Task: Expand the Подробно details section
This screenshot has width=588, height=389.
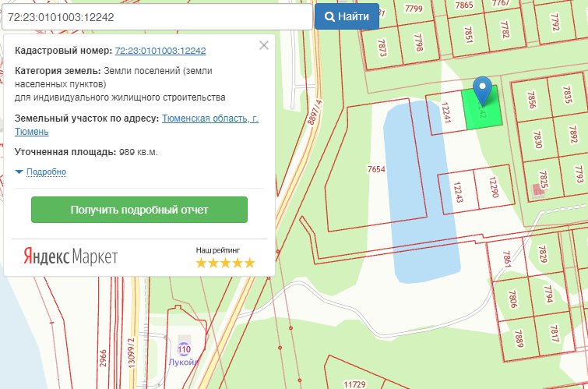Action: click(46, 172)
